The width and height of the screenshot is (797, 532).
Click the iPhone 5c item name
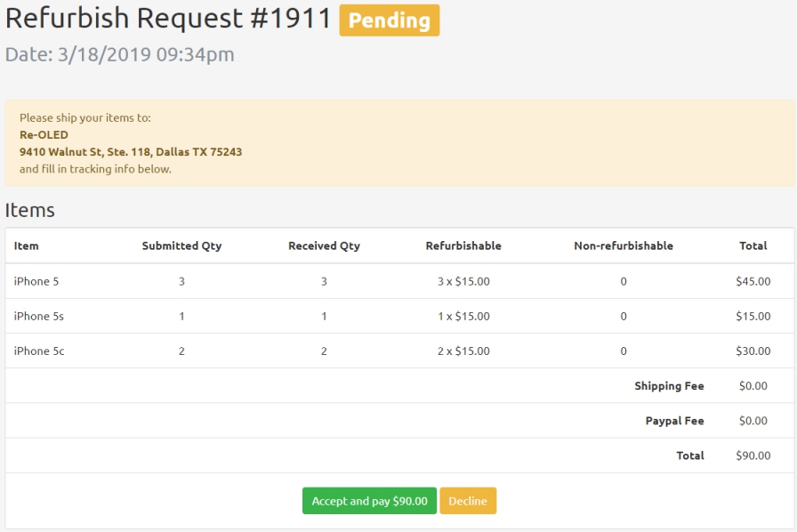click(x=39, y=351)
